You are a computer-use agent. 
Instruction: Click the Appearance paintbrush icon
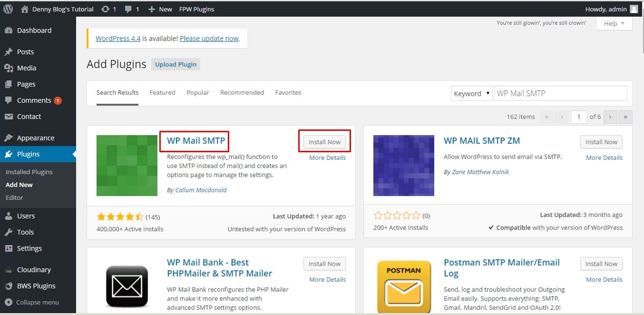(x=9, y=138)
